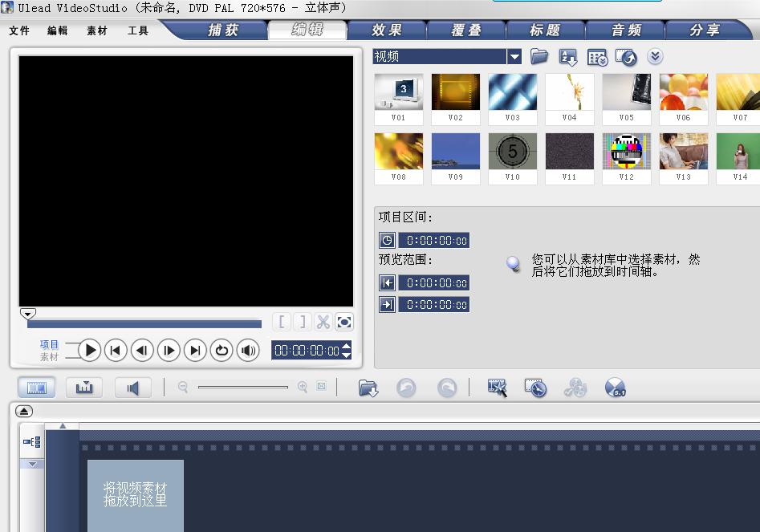Open the smart proxy/batch convert icon with clock
Viewport: 760px width, 532px height.
tap(535, 388)
